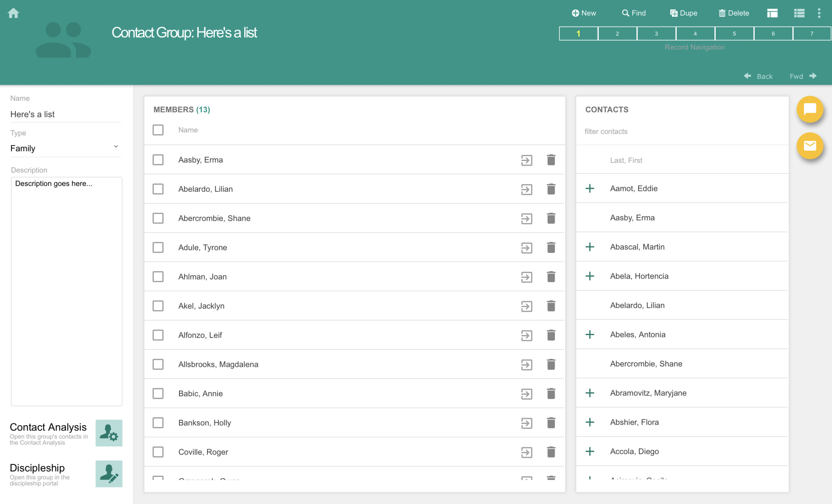Viewport: 832px width, 504px height.
Task: Jump to record 3 in navigation
Action: point(656,33)
